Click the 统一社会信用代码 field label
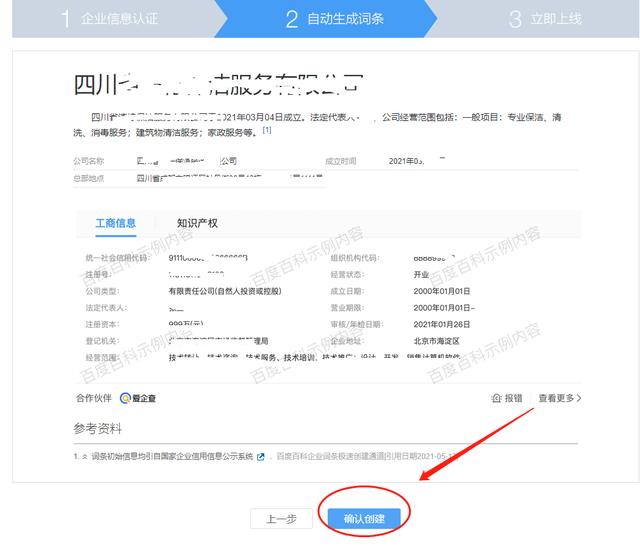 tap(117, 257)
